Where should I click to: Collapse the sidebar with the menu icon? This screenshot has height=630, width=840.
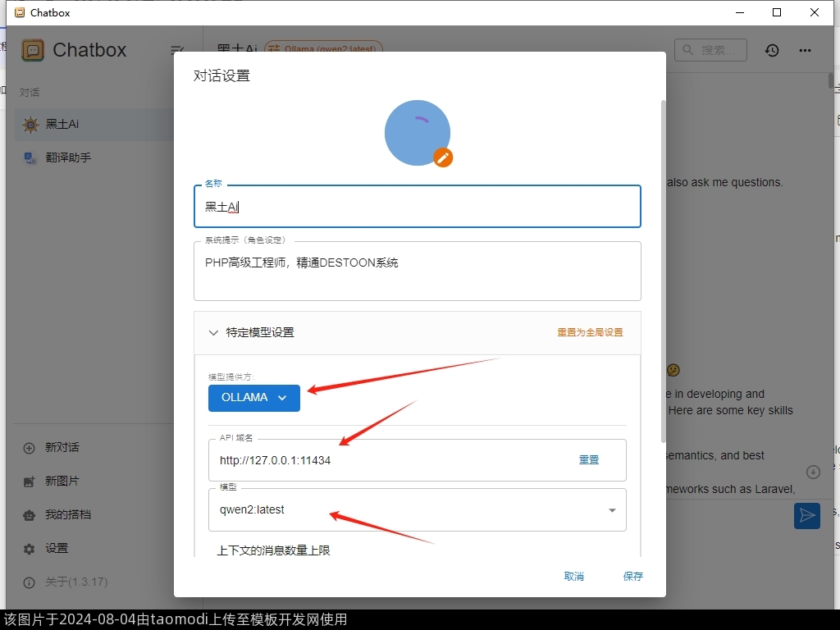(x=176, y=50)
